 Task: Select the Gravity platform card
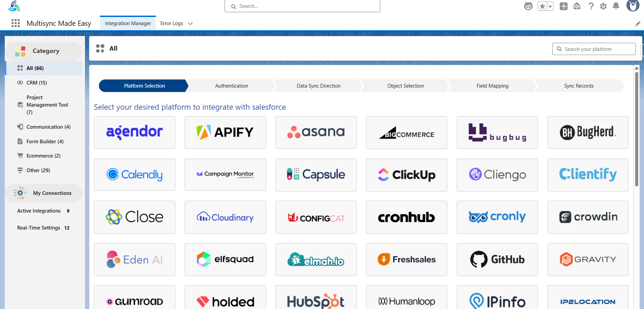click(588, 259)
